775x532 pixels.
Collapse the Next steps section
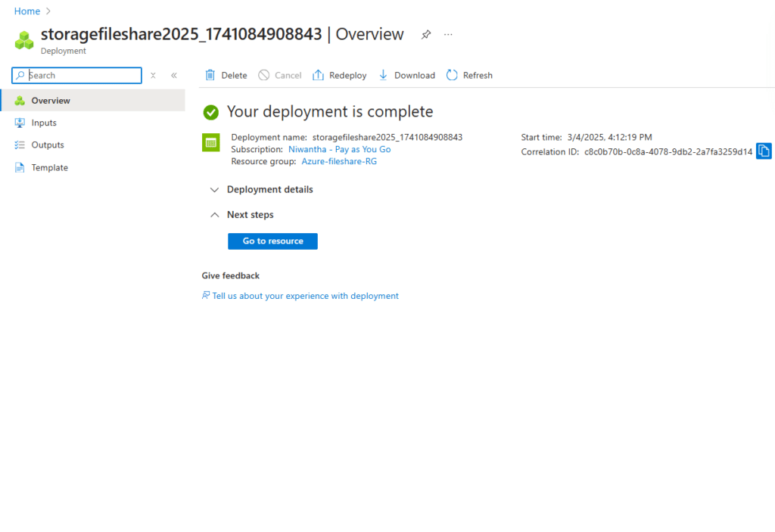pos(214,215)
